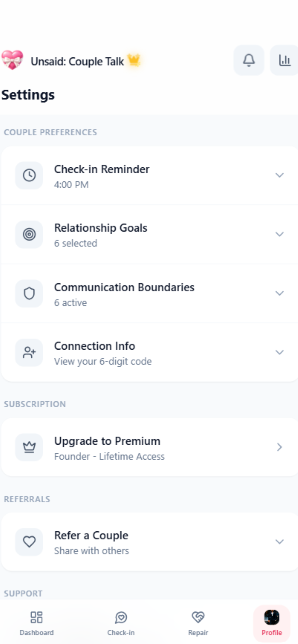Click the clock icon for Check-in Reminder
Image resolution: width=298 pixels, height=644 pixels.
(29, 175)
